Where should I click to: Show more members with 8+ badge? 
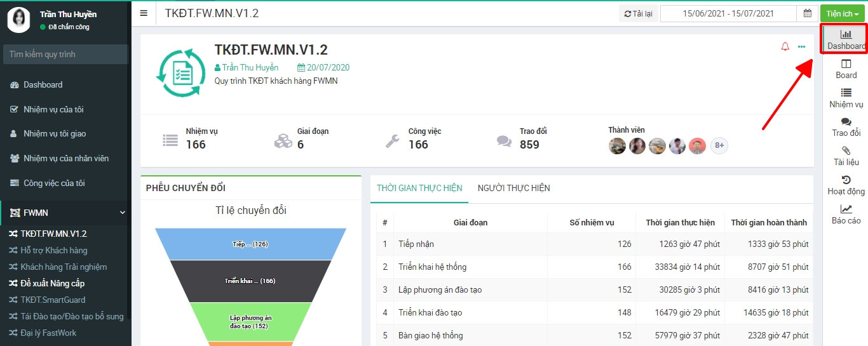pyautogui.click(x=719, y=145)
